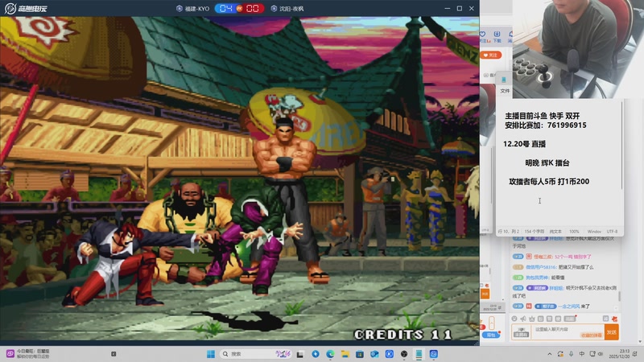Click the text line 12.20号 直播

coord(525,144)
